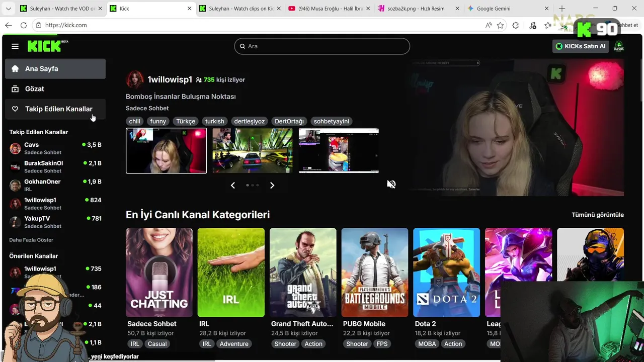Add page to favorites star icon
Viewport: 644px width, 362px height.
(x=501, y=25)
